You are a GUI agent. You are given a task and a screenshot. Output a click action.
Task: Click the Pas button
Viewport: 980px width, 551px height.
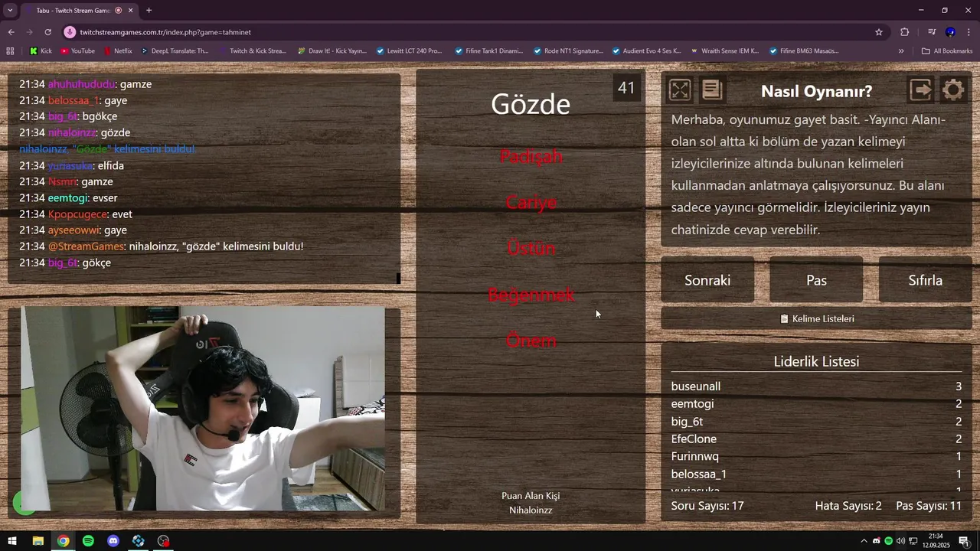[x=816, y=280]
